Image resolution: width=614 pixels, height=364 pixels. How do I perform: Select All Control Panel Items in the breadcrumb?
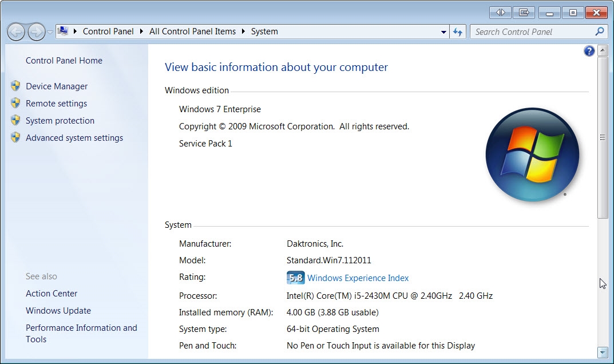(x=192, y=31)
